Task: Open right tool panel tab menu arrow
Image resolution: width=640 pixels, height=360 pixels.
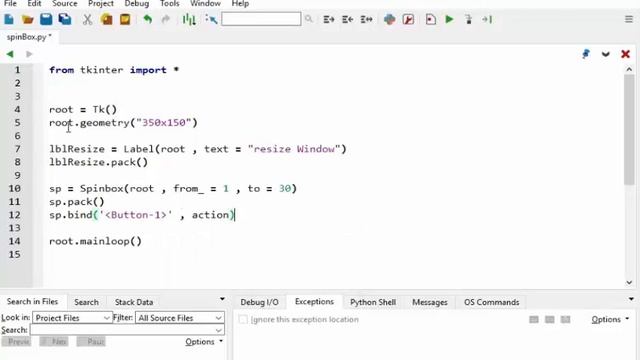Action: pos(631,299)
